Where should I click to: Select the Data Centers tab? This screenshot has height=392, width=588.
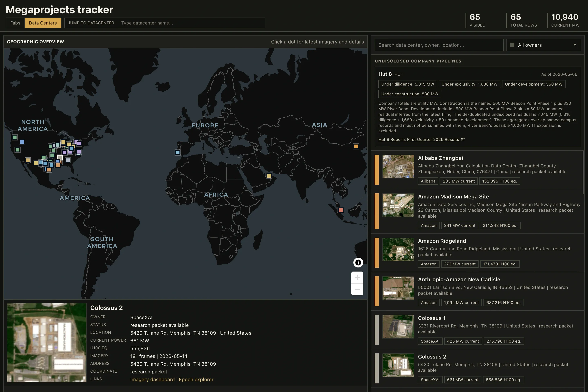click(x=43, y=23)
